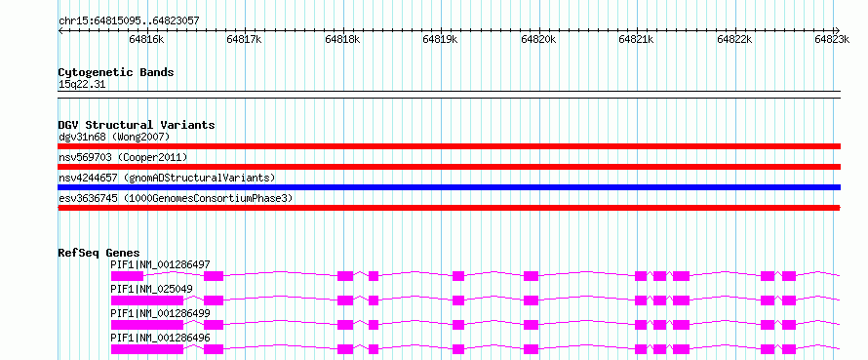
Task: Click the RefSeq Genes track title
Action: coord(99,253)
